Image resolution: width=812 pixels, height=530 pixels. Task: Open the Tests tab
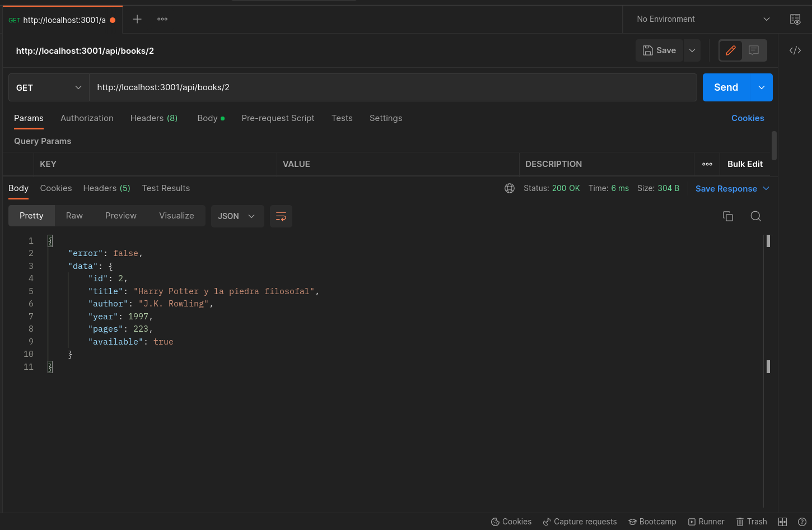(x=342, y=118)
